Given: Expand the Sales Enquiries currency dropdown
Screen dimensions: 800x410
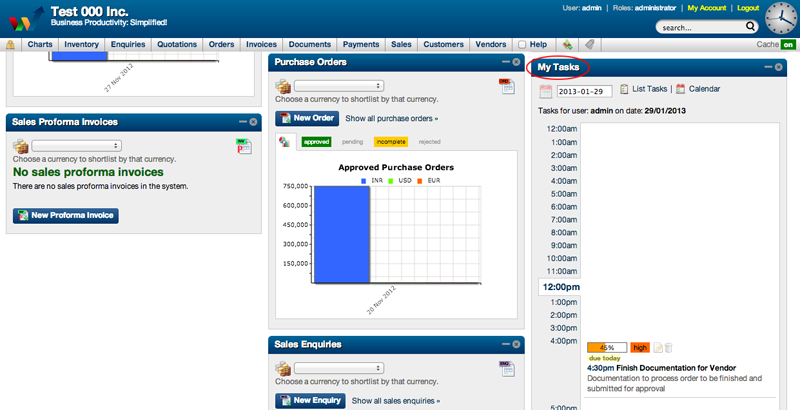Looking at the screenshot, I should [x=339, y=368].
